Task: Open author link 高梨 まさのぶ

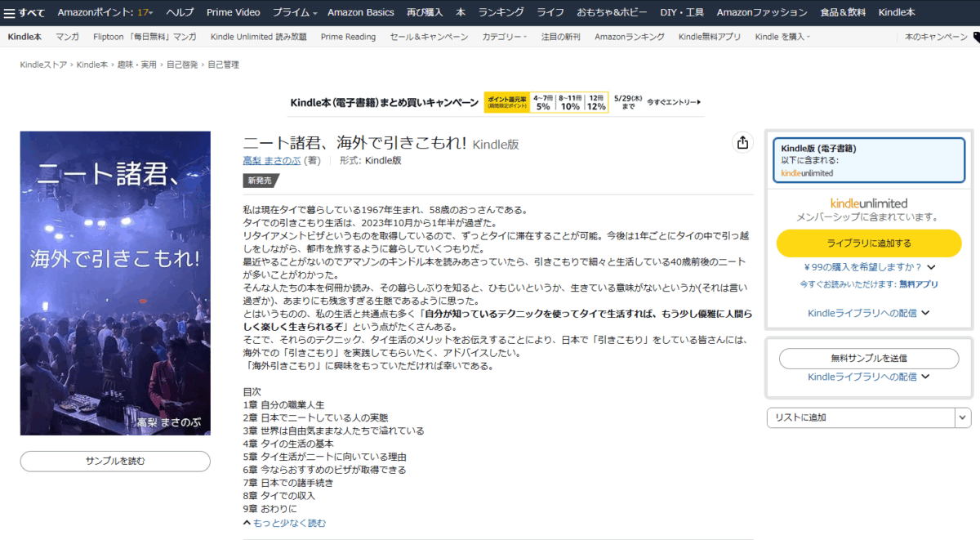Action: pyautogui.click(x=273, y=161)
